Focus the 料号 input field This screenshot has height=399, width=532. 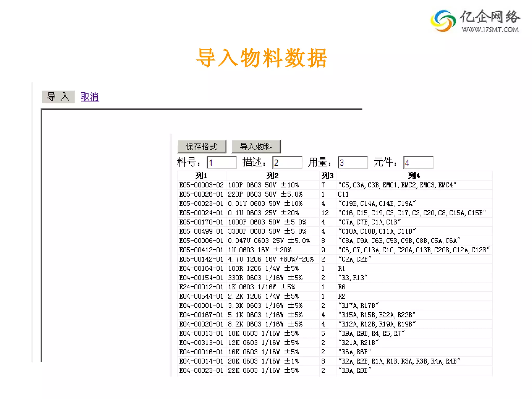(222, 162)
